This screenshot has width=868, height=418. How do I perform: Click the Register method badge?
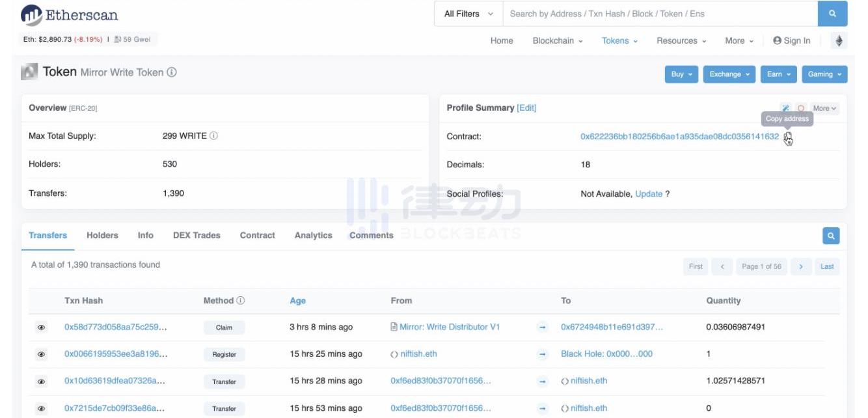(x=224, y=355)
